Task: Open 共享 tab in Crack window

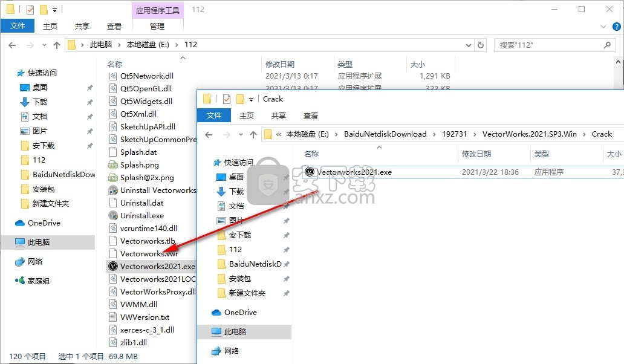Action: (x=279, y=115)
